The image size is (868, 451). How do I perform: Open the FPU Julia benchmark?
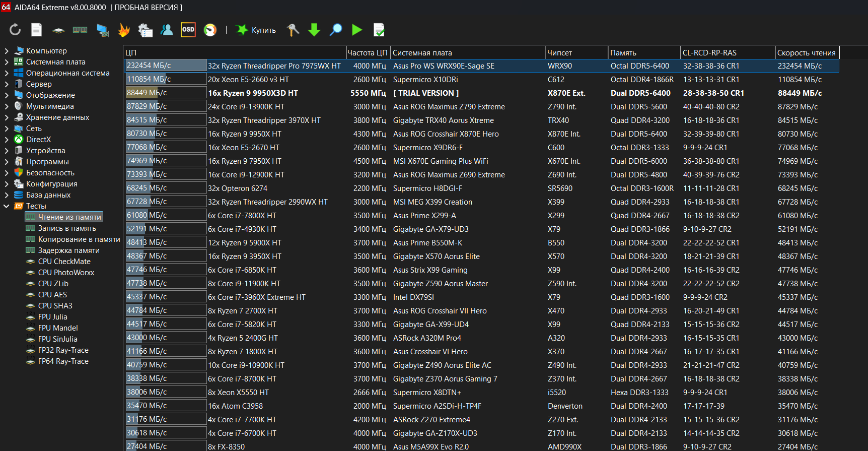47,317
